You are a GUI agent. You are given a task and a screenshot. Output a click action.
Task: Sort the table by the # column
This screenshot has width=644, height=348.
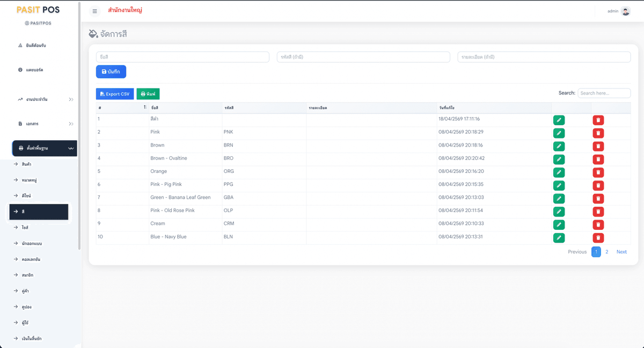tap(122, 108)
